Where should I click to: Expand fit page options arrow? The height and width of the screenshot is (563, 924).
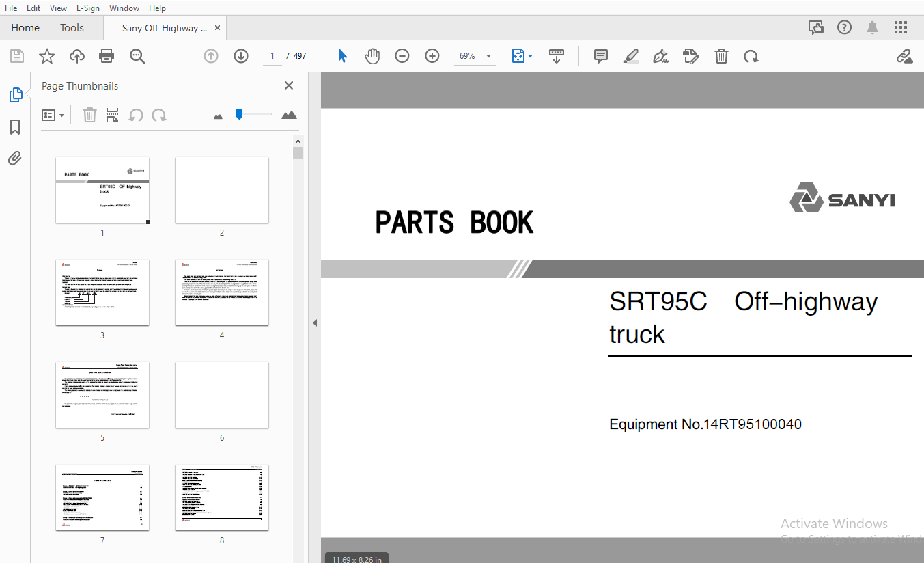coord(531,56)
